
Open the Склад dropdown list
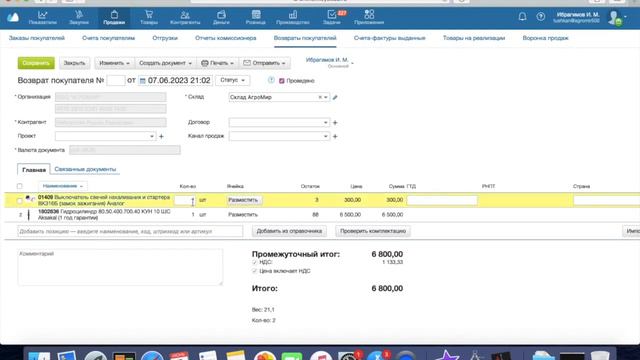coord(326,97)
